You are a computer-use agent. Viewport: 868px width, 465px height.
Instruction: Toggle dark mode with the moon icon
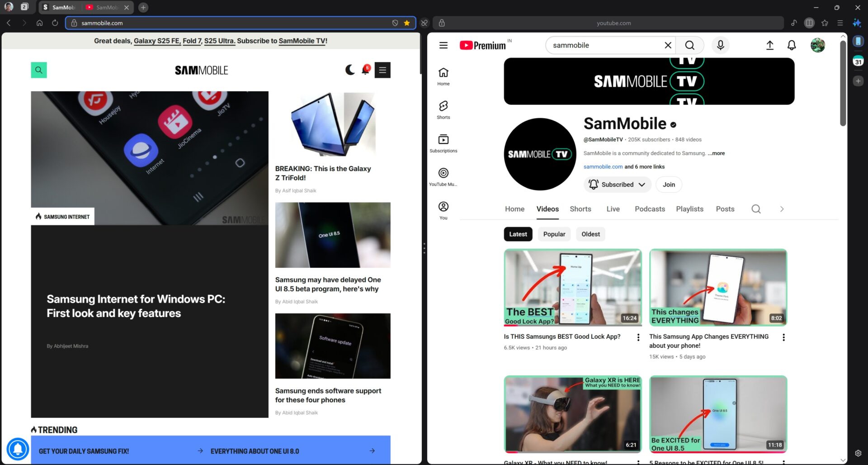350,70
